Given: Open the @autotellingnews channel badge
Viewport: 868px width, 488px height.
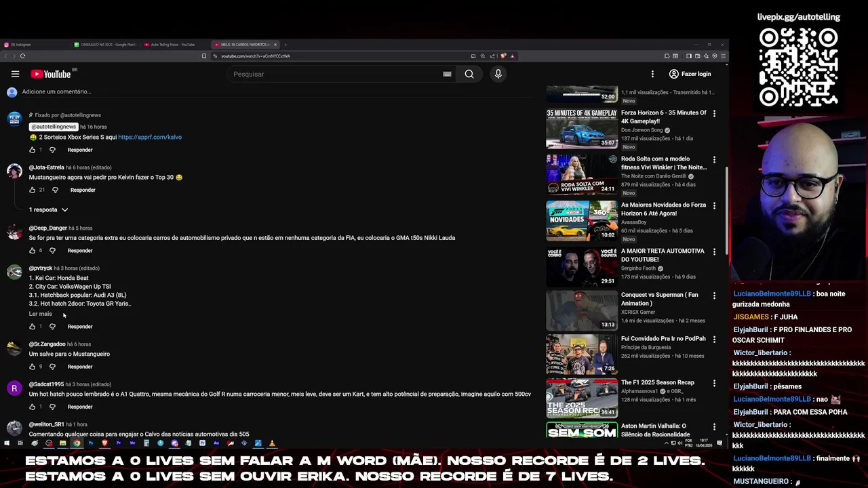Looking at the screenshot, I should point(54,127).
